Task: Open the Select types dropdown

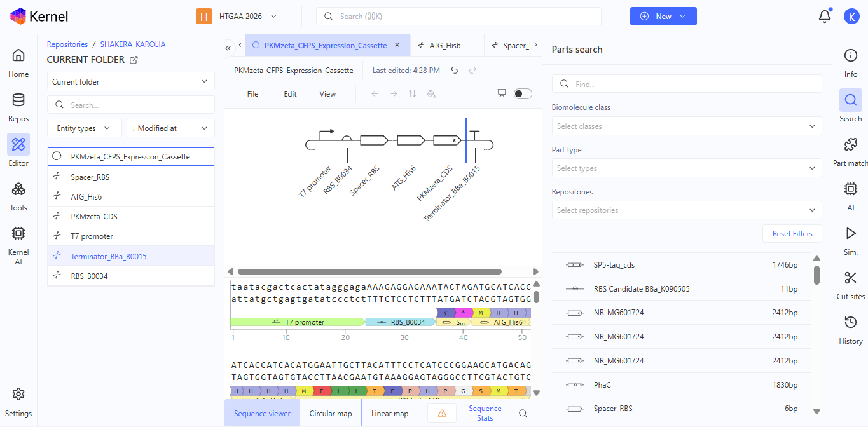Action: click(x=687, y=168)
